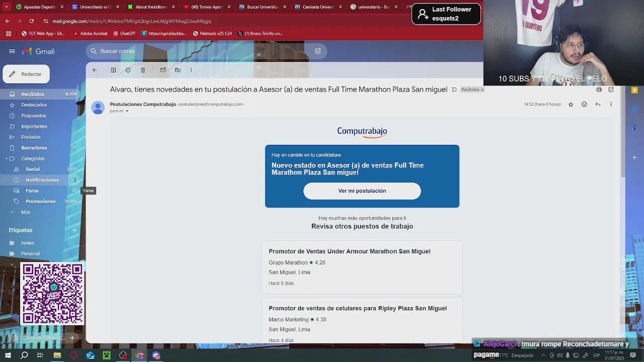The width and height of the screenshot is (644, 362).
Task: Remove the Recibidos label from email
Action: pos(482,89)
